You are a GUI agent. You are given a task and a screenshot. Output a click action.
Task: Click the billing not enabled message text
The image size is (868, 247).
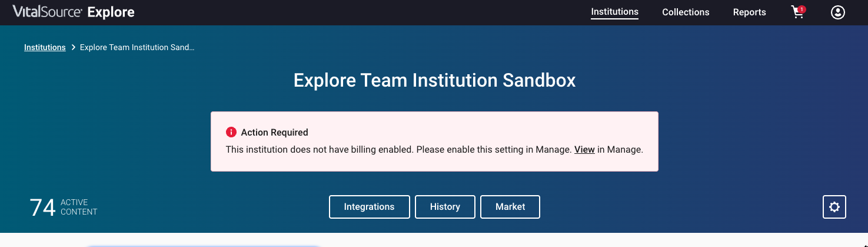pos(398,150)
